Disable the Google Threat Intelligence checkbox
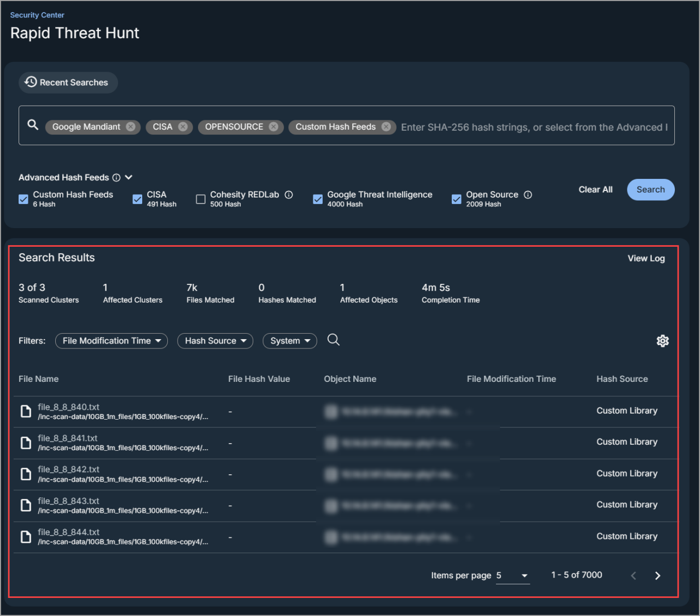This screenshot has height=616, width=700. point(318,199)
